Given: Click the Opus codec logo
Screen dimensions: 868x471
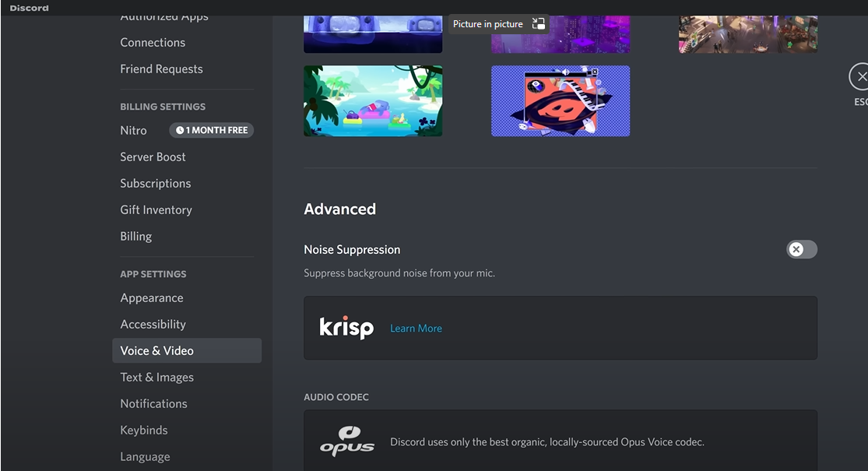Looking at the screenshot, I should tap(347, 441).
